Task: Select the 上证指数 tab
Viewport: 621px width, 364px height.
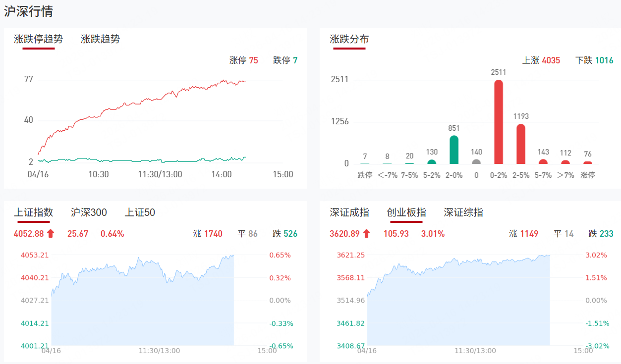Action: coord(33,212)
